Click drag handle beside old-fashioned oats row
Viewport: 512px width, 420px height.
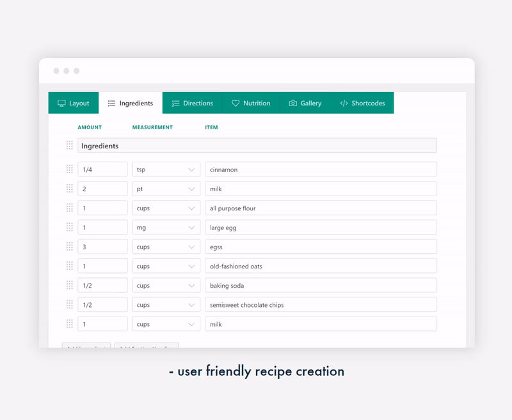click(70, 266)
